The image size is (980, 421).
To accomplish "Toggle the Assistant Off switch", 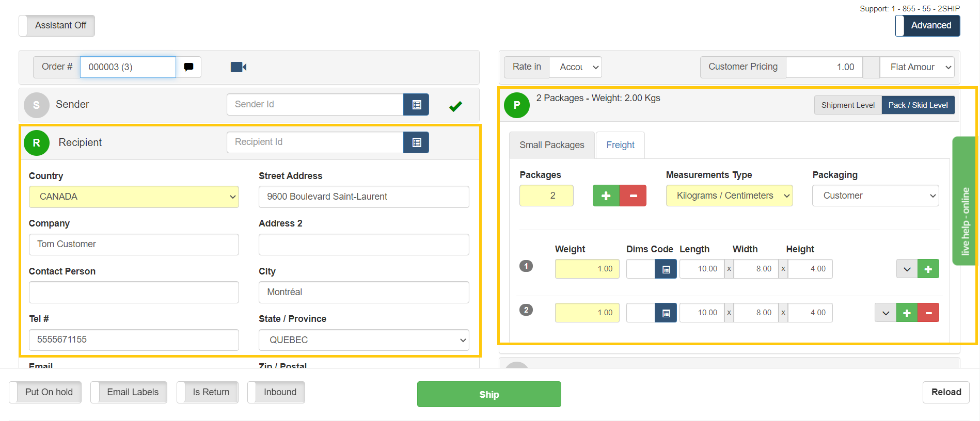I will tap(57, 25).
